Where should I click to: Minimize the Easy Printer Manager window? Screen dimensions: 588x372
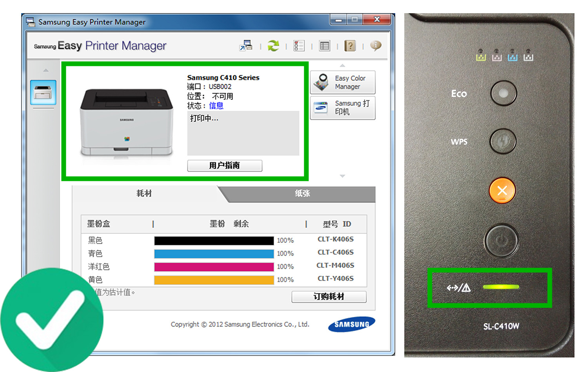coord(338,20)
